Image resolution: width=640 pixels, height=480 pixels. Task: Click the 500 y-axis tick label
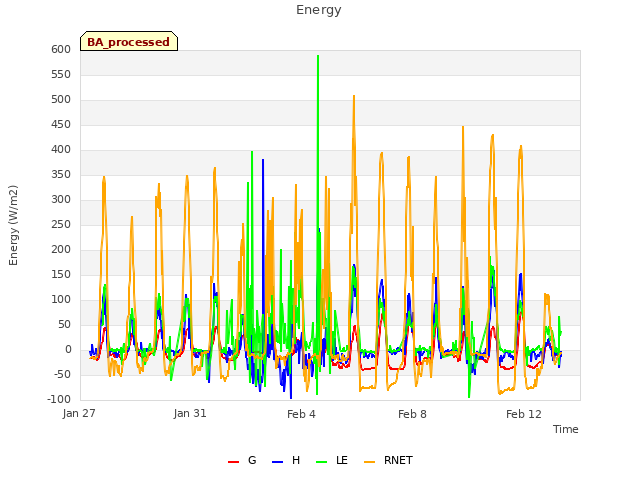coord(61,100)
